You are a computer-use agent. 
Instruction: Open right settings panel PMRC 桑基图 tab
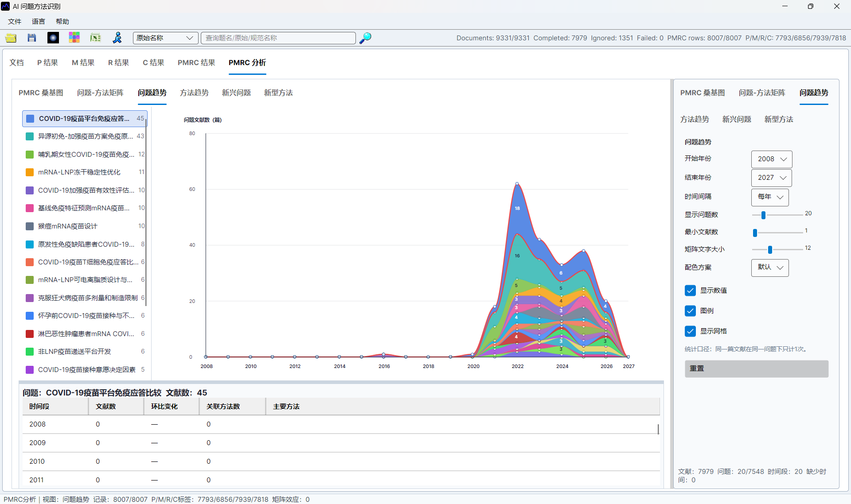[703, 93]
